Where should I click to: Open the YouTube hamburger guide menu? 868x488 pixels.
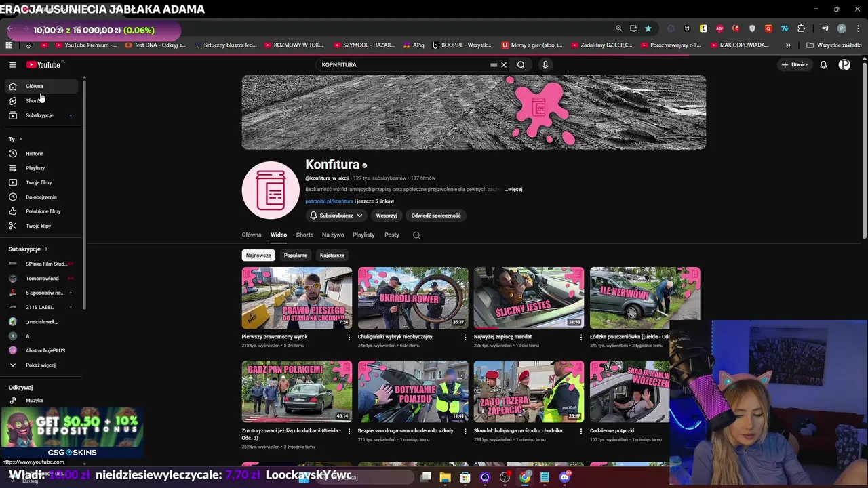click(12, 64)
